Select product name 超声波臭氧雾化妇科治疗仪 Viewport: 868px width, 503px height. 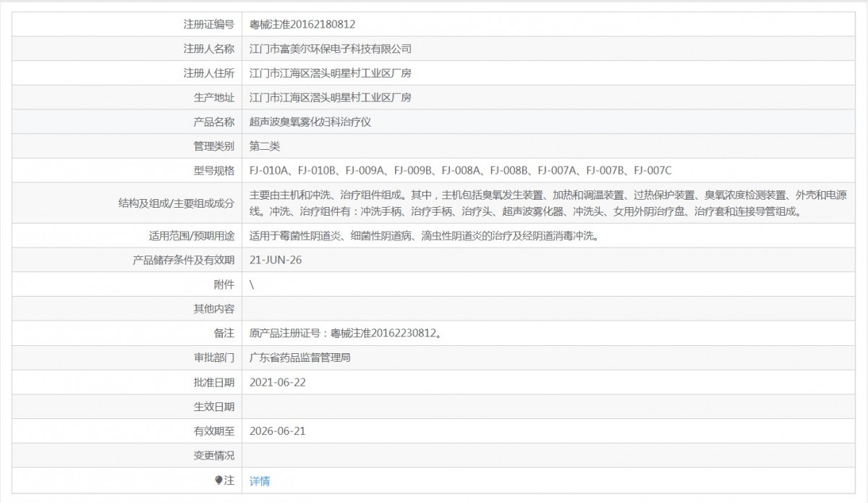point(310,122)
